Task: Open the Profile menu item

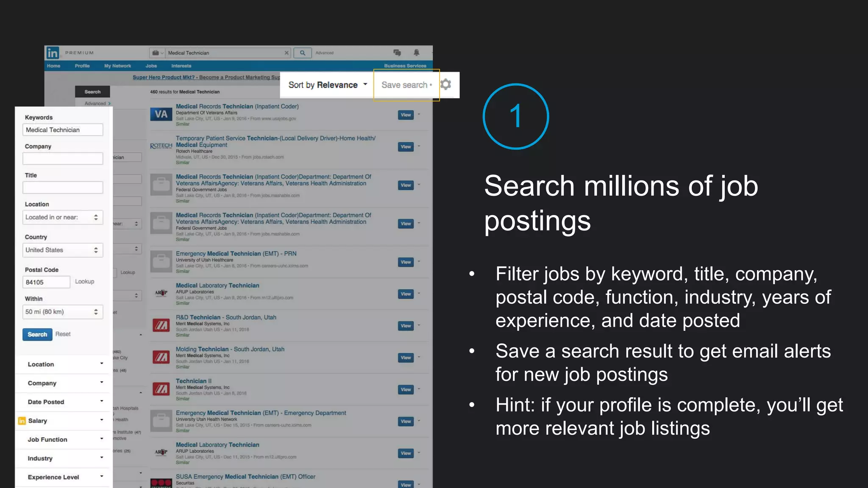Action: tap(82, 66)
